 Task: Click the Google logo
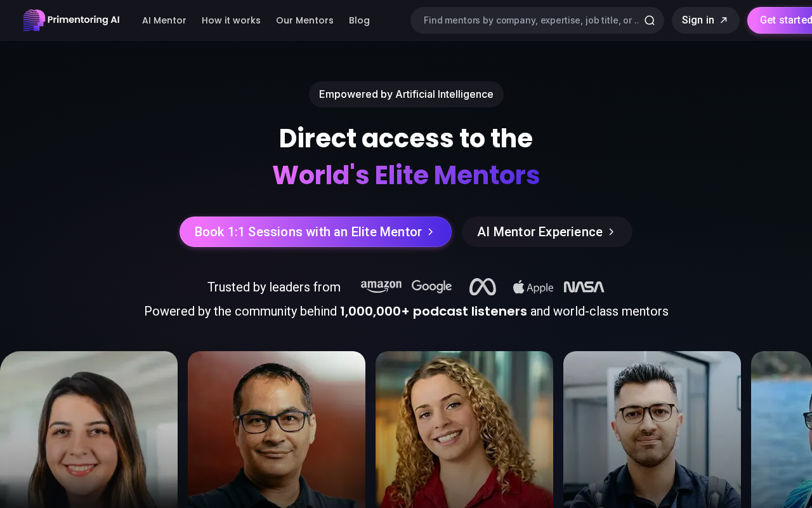(432, 286)
